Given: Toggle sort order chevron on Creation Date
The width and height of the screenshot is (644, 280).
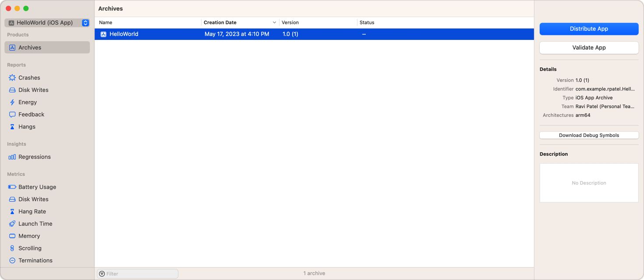Looking at the screenshot, I should [x=274, y=23].
